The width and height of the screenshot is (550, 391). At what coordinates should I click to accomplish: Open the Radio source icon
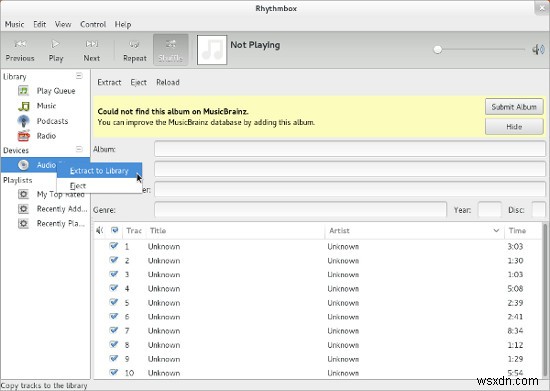click(x=24, y=136)
